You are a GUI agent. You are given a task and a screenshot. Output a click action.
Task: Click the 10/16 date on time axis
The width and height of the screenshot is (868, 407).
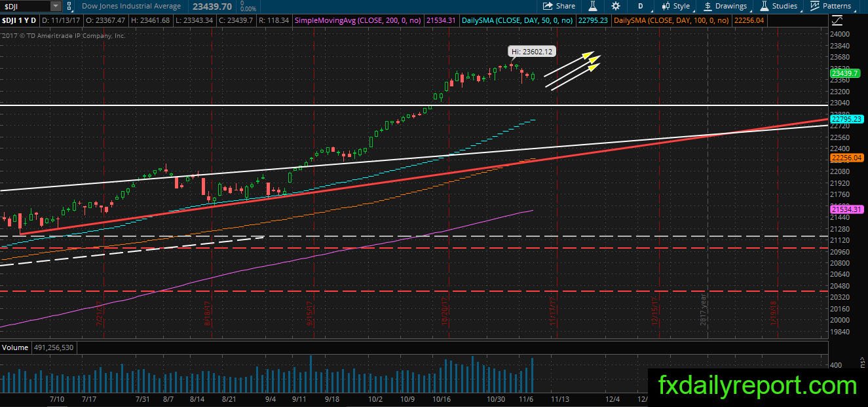pyautogui.click(x=442, y=398)
